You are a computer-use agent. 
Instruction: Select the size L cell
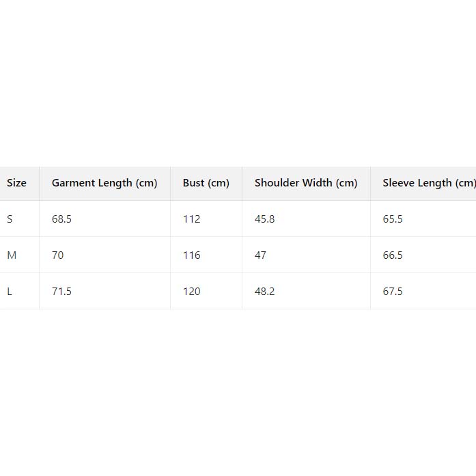pos(10,292)
